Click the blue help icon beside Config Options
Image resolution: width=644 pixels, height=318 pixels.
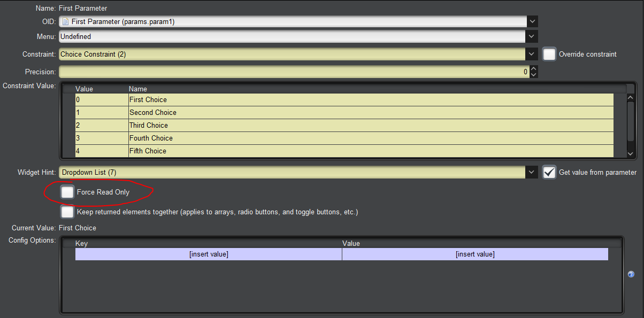(x=631, y=274)
